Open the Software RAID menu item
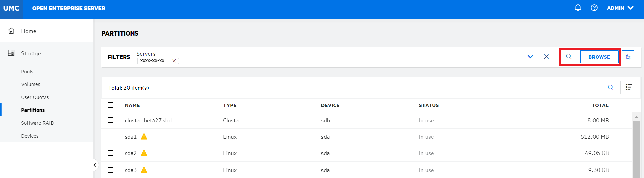This screenshot has height=178, width=644. coord(37,123)
